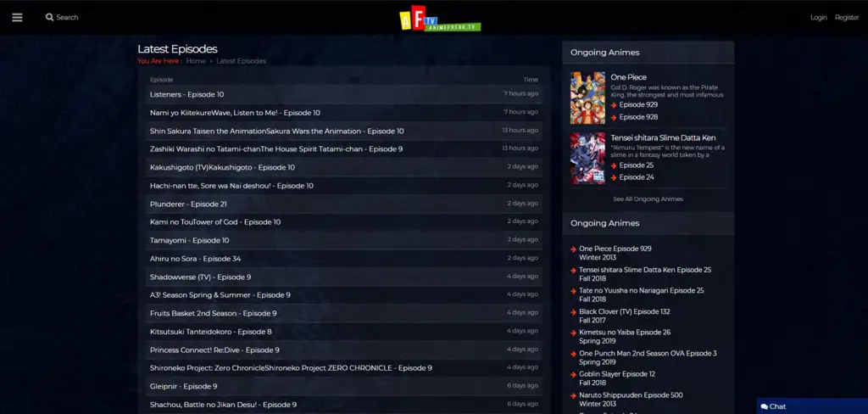Click '7 hours ago' beside Listeners

(520, 93)
